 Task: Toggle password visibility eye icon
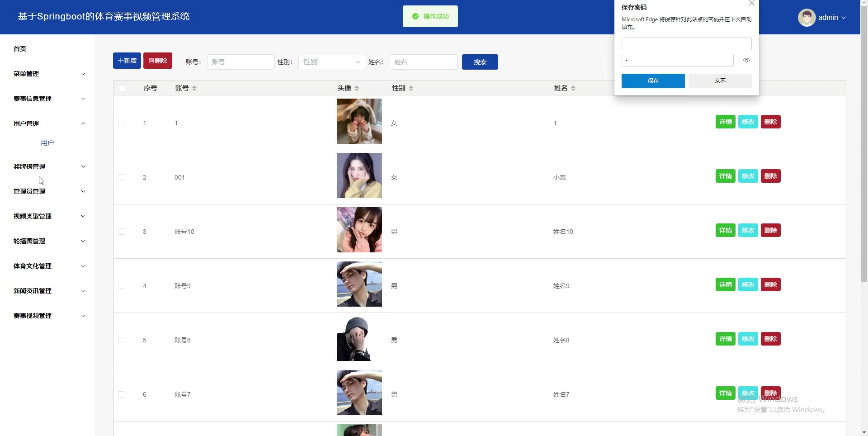click(x=746, y=61)
